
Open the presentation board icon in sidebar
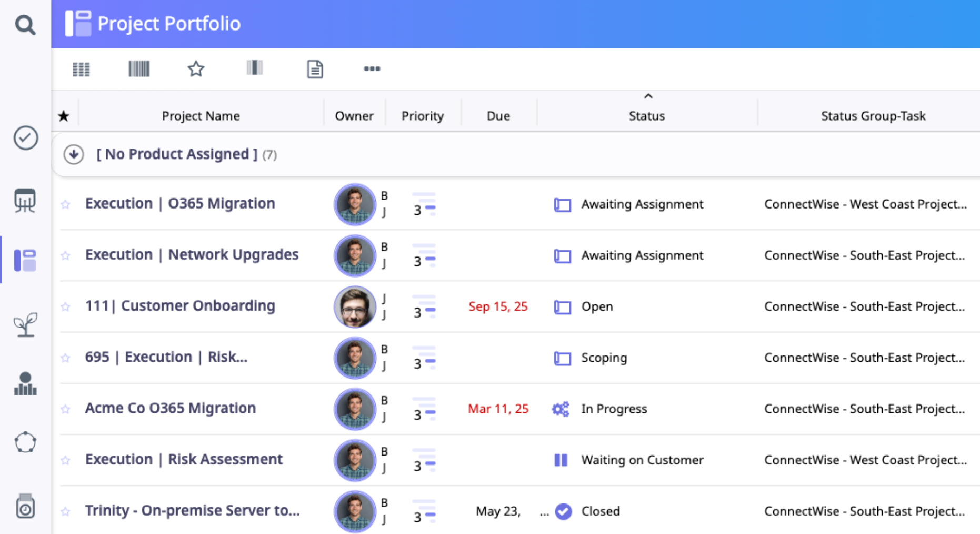25,201
